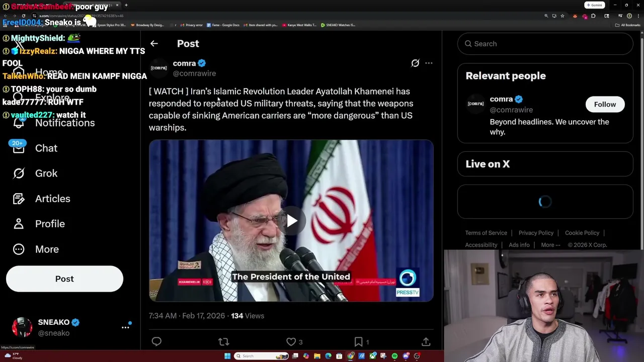Open the Terms of Service link
Viewport: 644px width, 362px height.
[486, 233]
